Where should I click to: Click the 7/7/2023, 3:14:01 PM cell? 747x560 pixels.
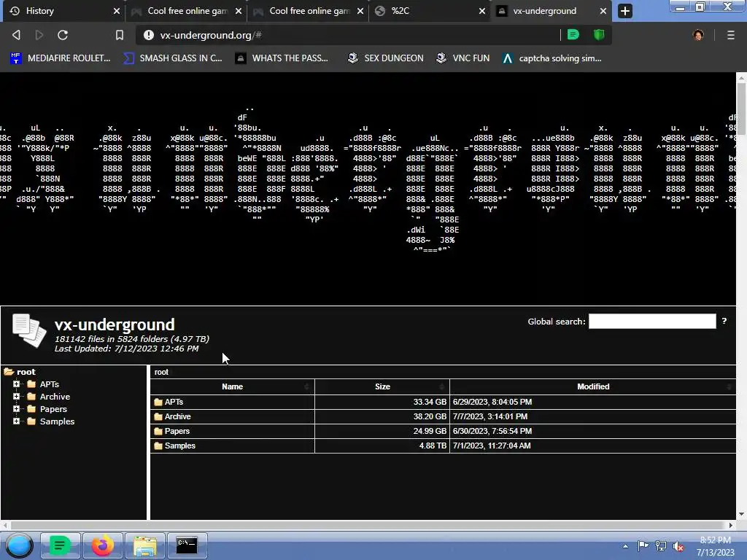pyautogui.click(x=593, y=416)
